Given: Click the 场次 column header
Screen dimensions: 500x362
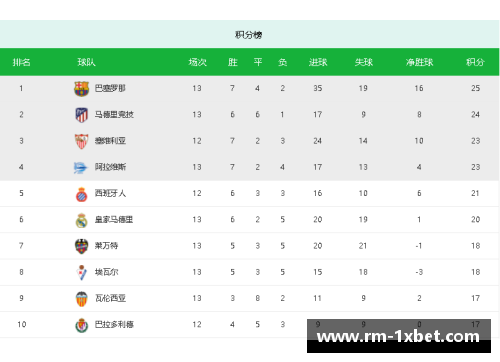Looking at the screenshot, I should click(198, 62).
